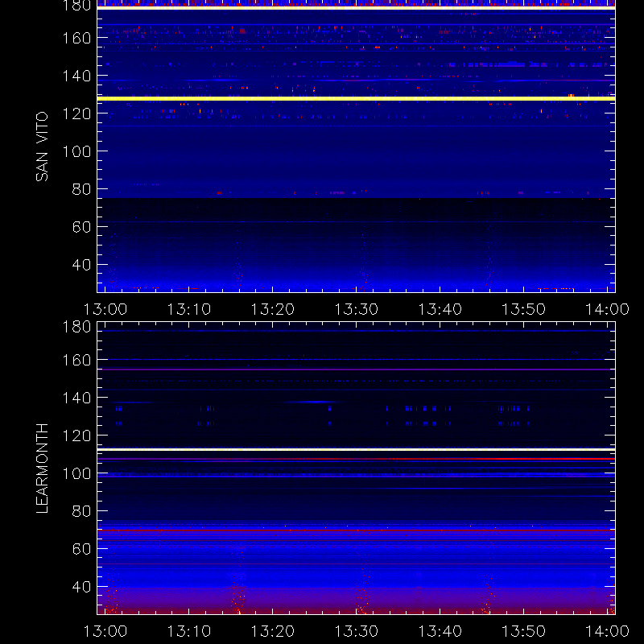Image resolution: width=644 pixels, height=644 pixels.
Task: Click the purple line near 155 in Learmonth
Action: click(356, 369)
